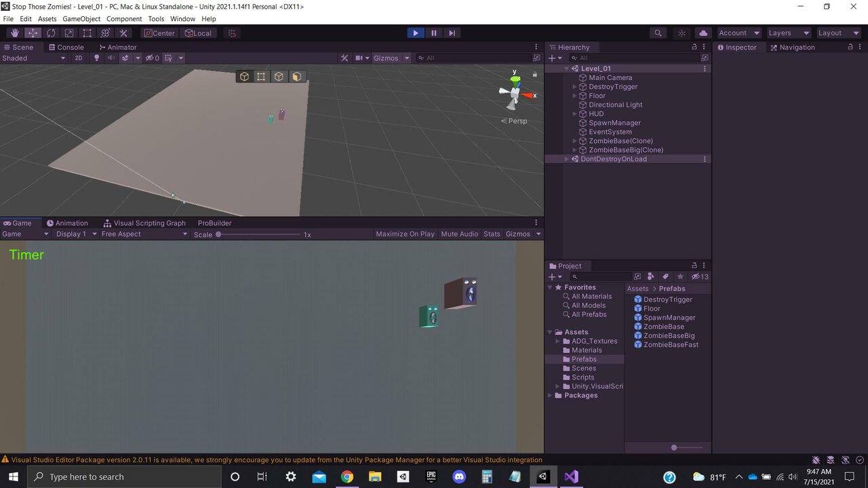
Task: Open Unity cloud services icon
Action: click(703, 33)
